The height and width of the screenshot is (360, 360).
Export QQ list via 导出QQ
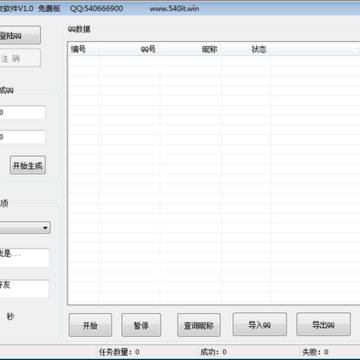click(x=323, y=324)
